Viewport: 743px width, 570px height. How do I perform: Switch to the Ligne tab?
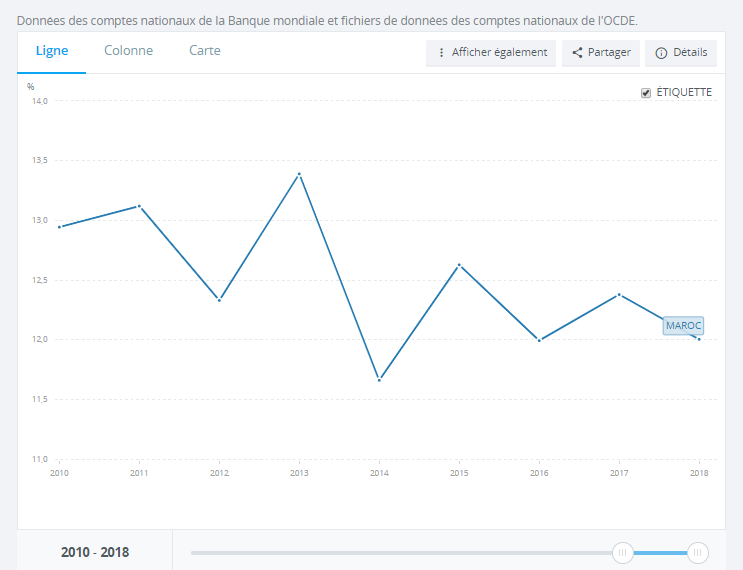[x=52, y=51]
